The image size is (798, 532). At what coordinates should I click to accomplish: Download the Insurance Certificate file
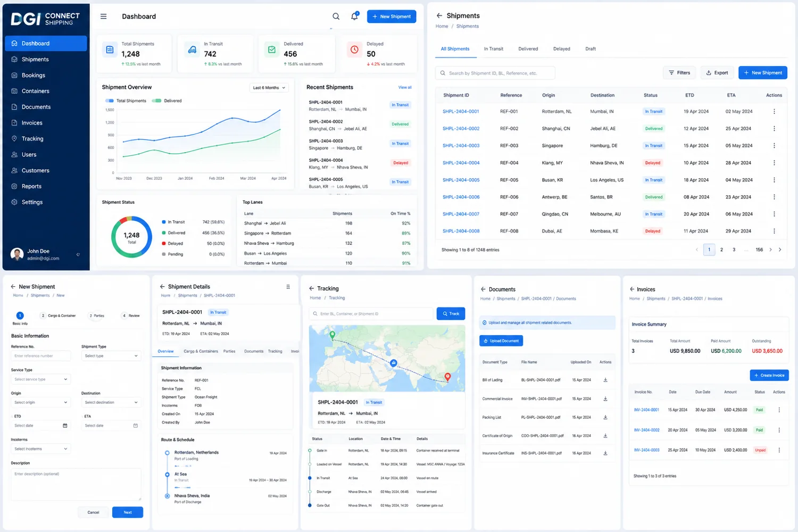pos(605,453)
